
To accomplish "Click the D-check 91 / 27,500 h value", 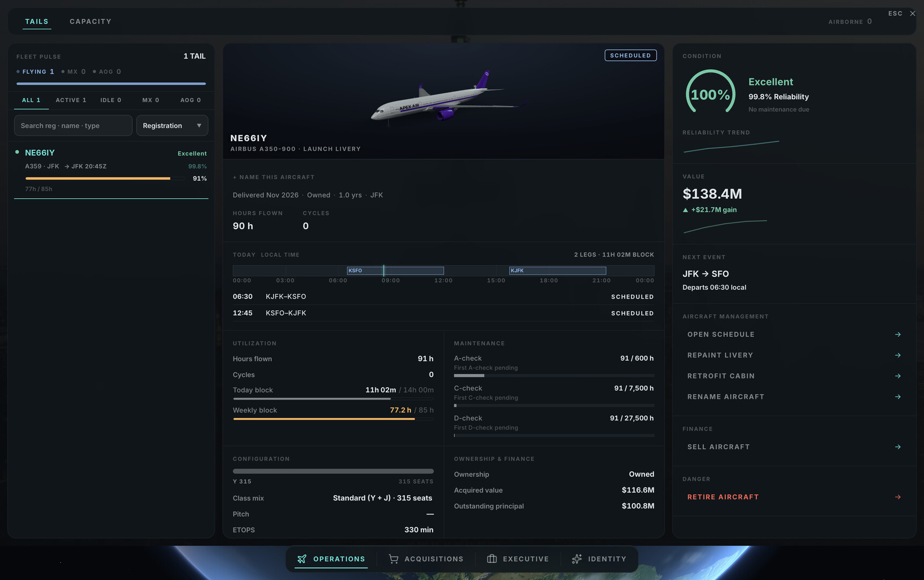I will [632, 418].
